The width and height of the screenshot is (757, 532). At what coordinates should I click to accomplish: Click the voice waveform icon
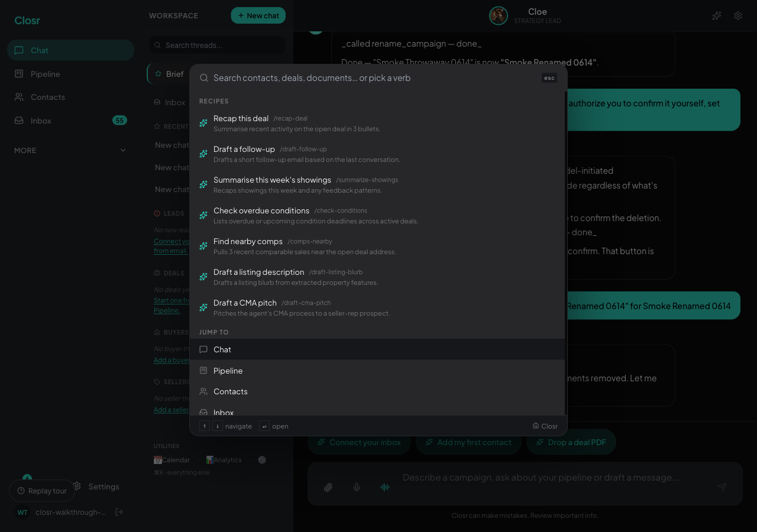click(385, 487)
